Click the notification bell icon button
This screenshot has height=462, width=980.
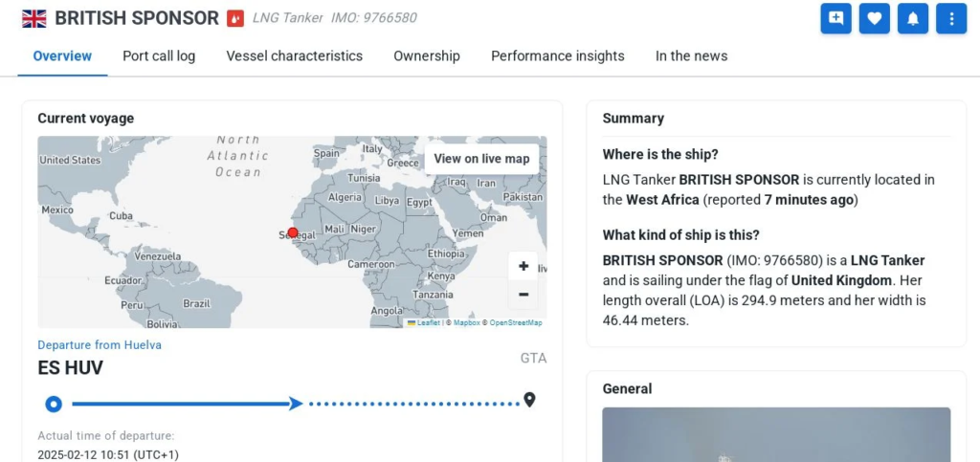(x=913, y=18)
